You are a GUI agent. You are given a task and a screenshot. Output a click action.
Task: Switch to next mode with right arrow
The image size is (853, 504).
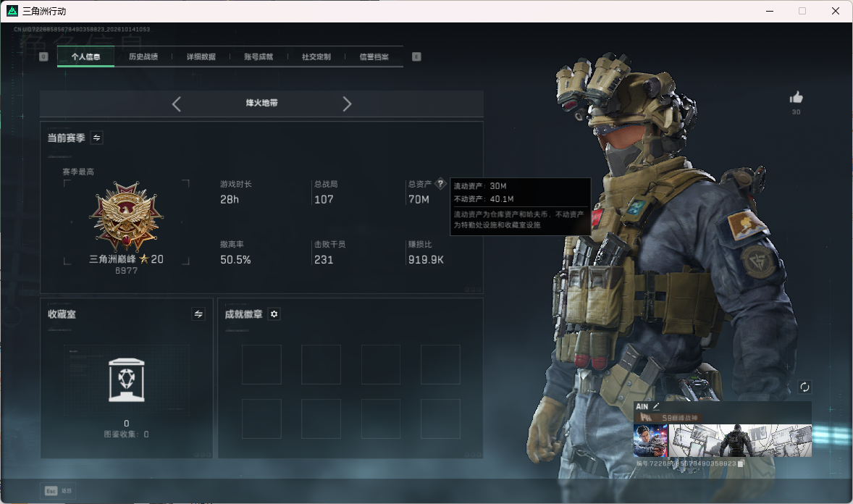coord(347,104)
